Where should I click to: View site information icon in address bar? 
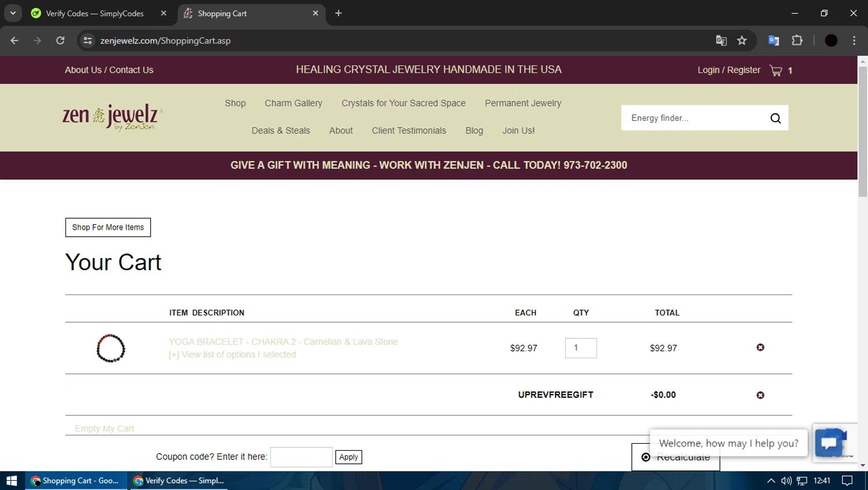[88, 40]
